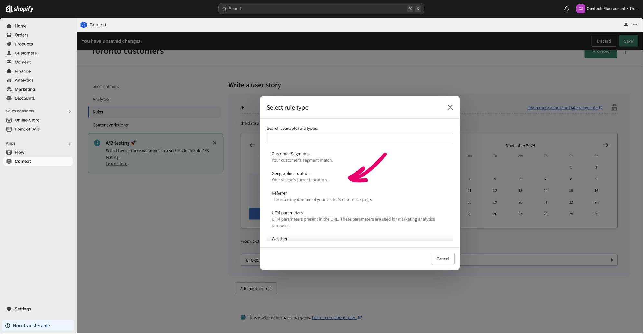
Task: Expand the Sales channels section
Action: pyautogui.click(x=69, y=111)
